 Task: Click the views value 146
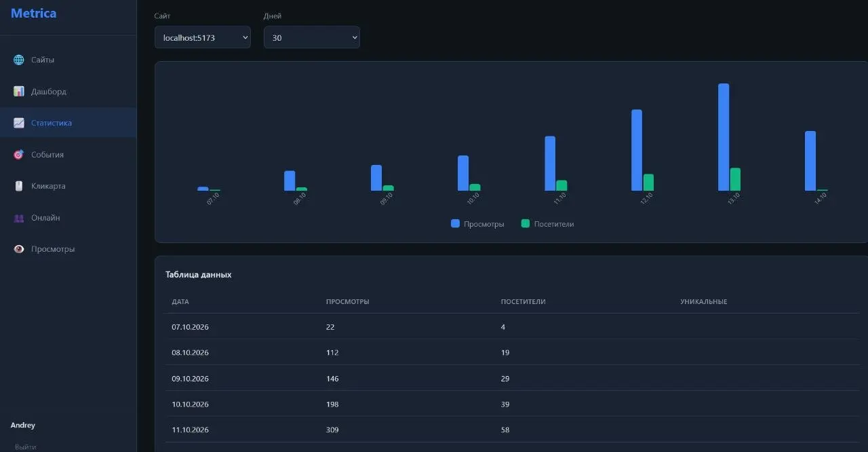332,379
